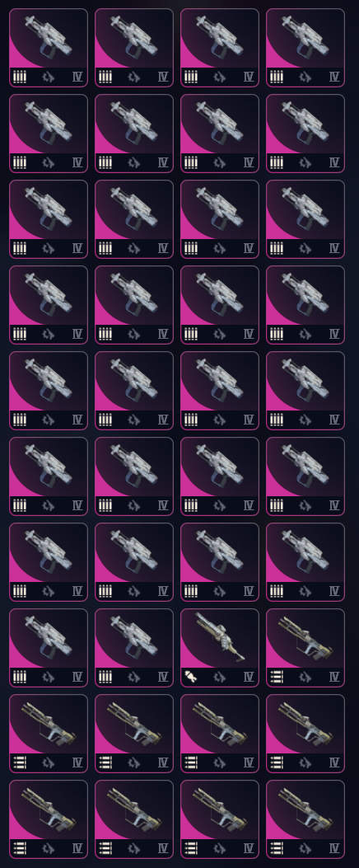
Task: Click bullet ammo icon on tile left of launcher
Action: coord(105,677)
